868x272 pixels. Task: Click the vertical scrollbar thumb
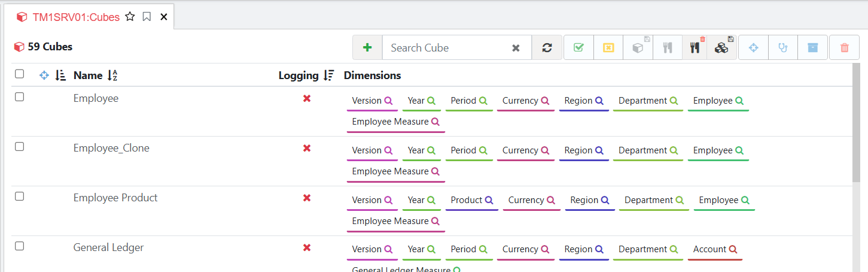coord(856,123)
